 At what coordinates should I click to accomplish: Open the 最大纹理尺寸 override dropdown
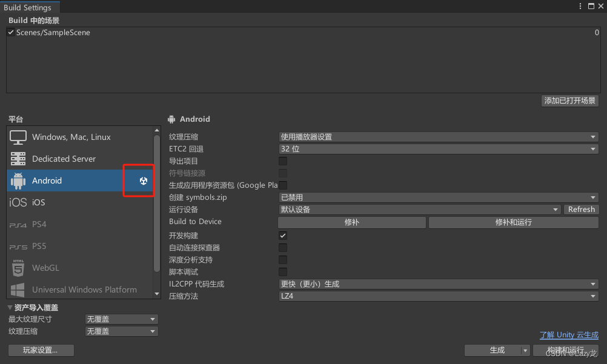pyautogui.click(x=122, y=319)
